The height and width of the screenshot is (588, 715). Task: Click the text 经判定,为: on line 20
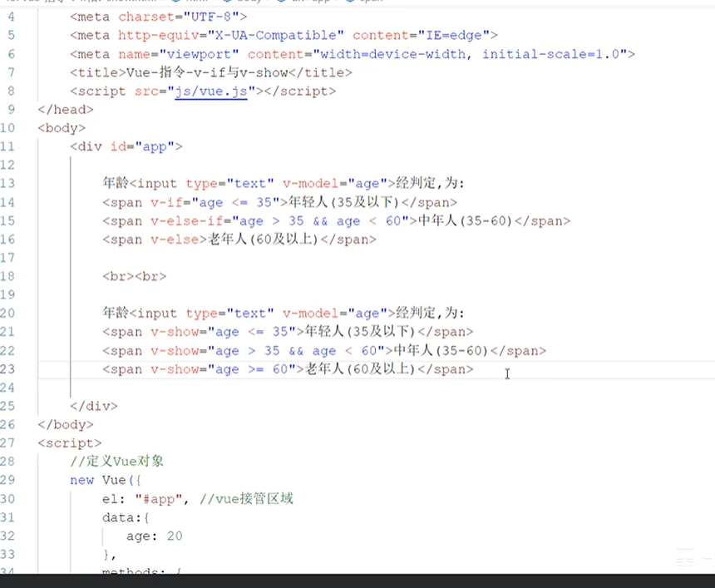click(431, 314)
